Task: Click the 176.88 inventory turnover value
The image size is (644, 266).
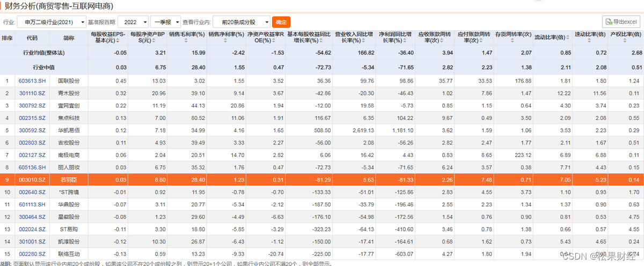Action: pyautogui.click(x=522, y=81)
